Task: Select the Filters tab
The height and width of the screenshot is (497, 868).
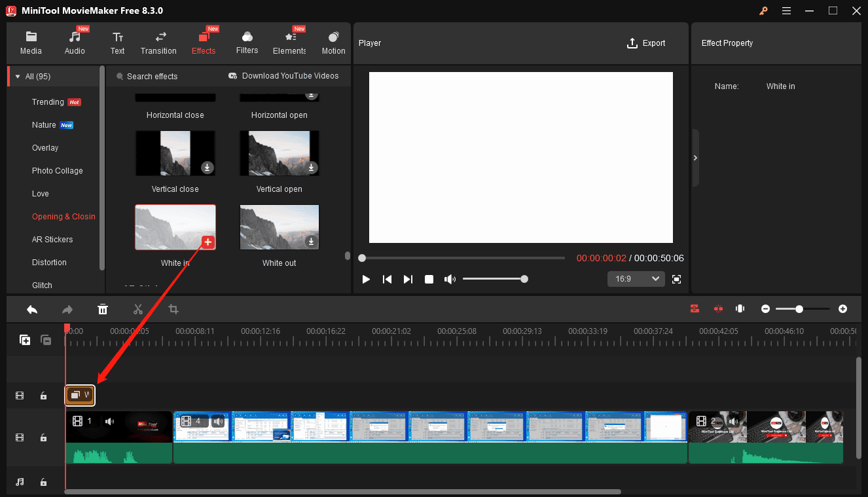Action: [247, 43]
